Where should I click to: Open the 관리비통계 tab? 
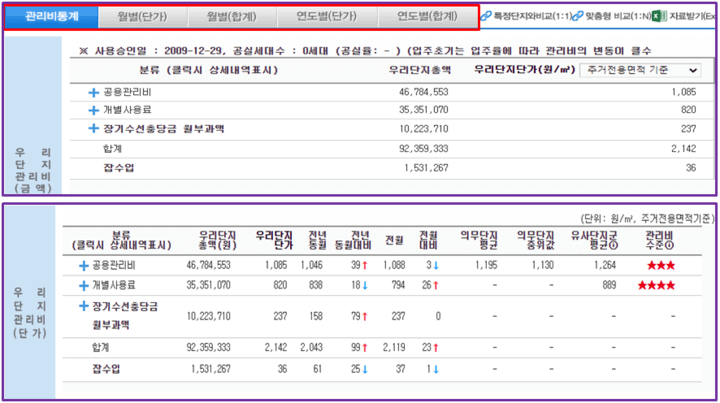pyautogui.click(x=51, y=17)
